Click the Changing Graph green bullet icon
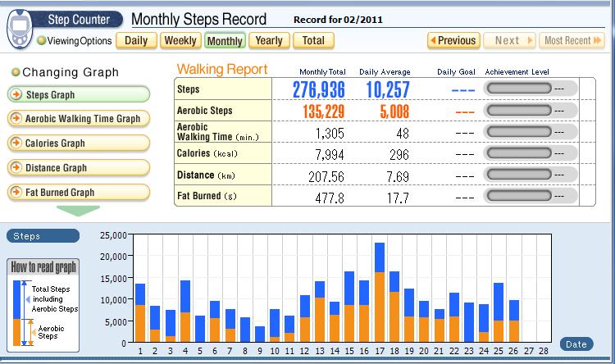This screenshot has width=615, height=364. pyautogui.click(x=16, y=72)
